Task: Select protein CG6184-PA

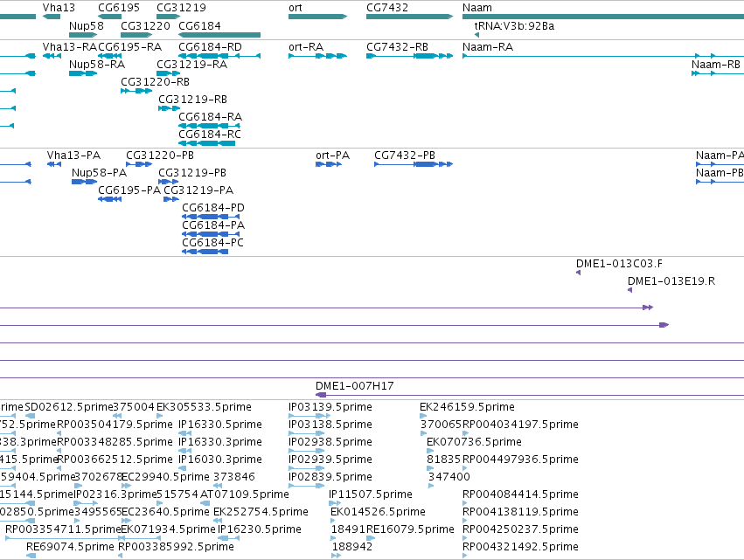Action: click(211, 234)
